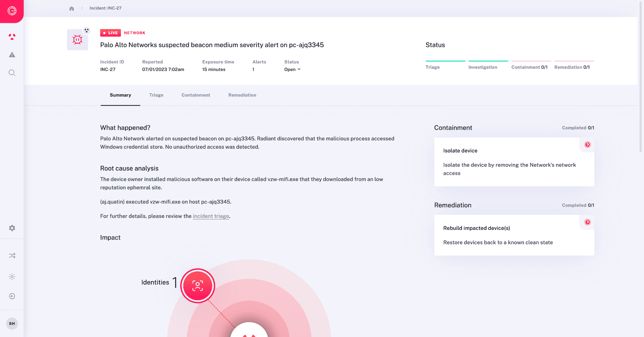Screen dimensions: 644x337
Task: Click the shuffle integrations icon in sidebar
Action: [12, 256]
